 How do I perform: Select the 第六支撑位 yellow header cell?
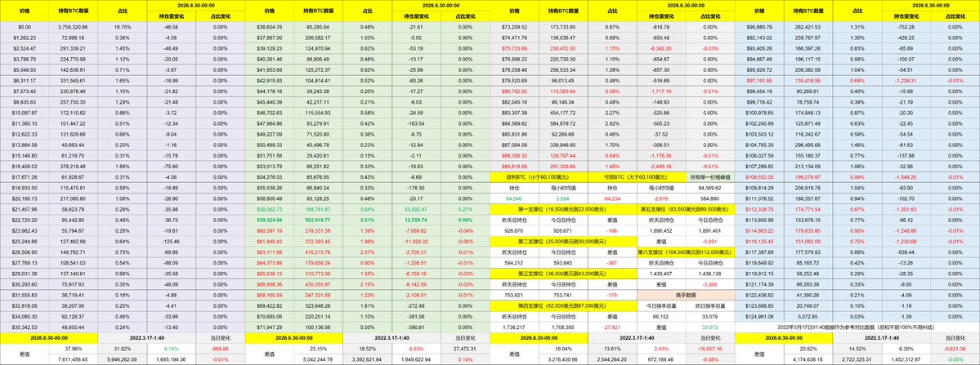coord(686,252)
